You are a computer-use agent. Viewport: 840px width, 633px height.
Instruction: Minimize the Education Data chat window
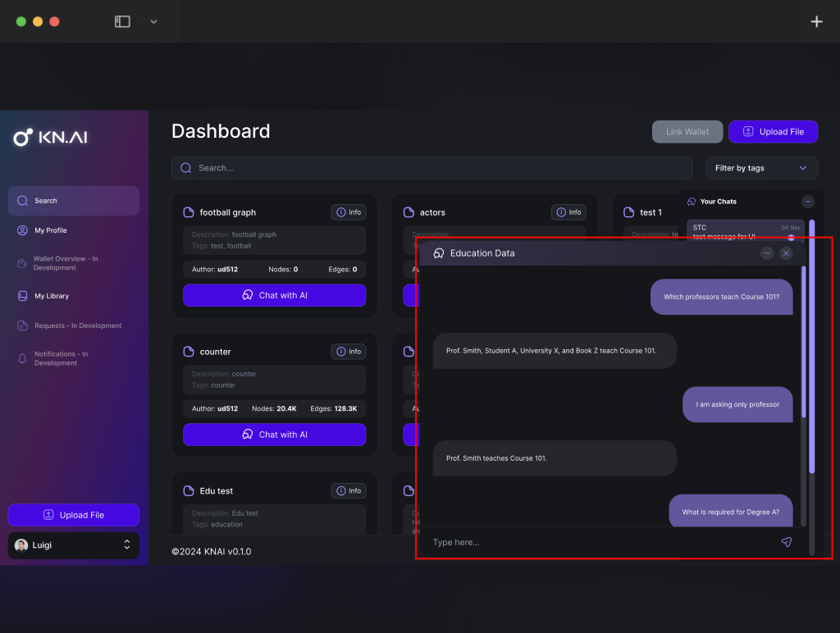(766, 253)
